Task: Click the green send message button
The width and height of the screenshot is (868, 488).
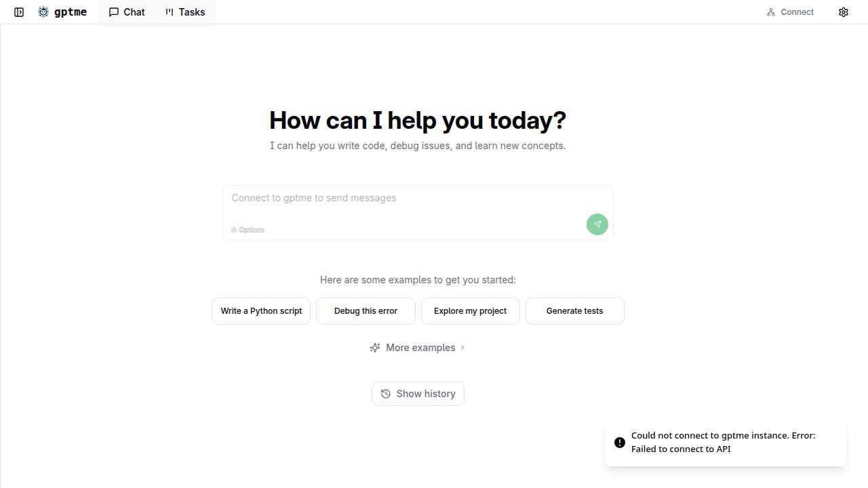Action: pos(597,224)
